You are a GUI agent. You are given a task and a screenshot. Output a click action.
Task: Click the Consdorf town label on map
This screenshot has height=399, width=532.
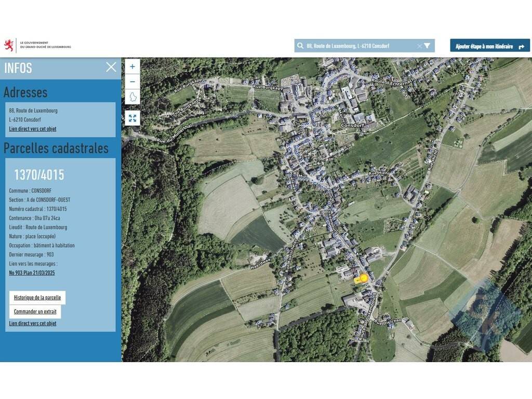tap(352, 126)
